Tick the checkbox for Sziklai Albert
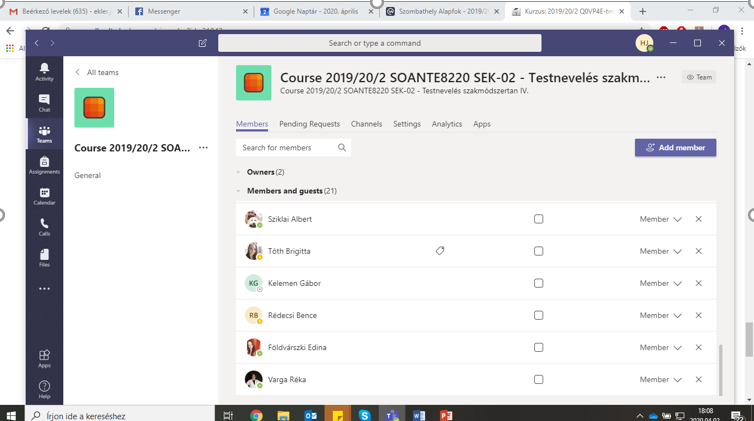Screen dimensions: 754x421 pos(539,219)
